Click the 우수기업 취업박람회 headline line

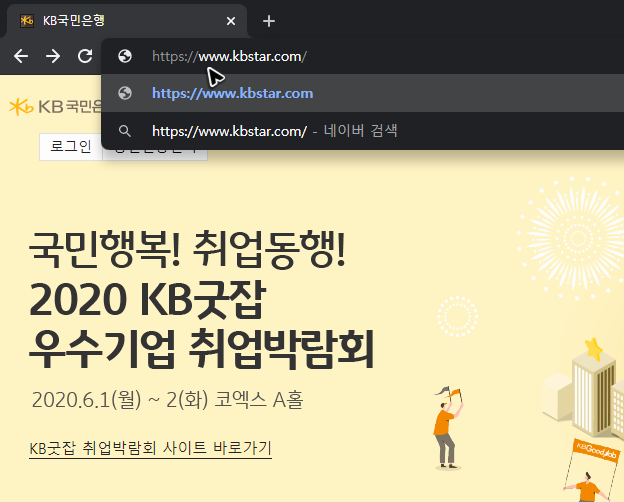201,350
